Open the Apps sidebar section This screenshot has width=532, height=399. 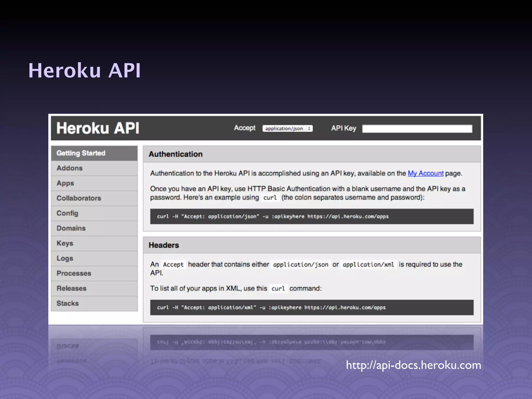[x=94, y=183]
